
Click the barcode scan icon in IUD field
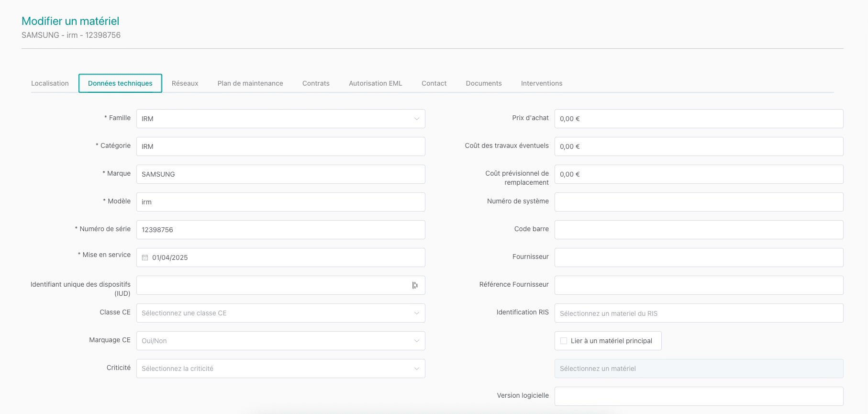pos(415,285)
